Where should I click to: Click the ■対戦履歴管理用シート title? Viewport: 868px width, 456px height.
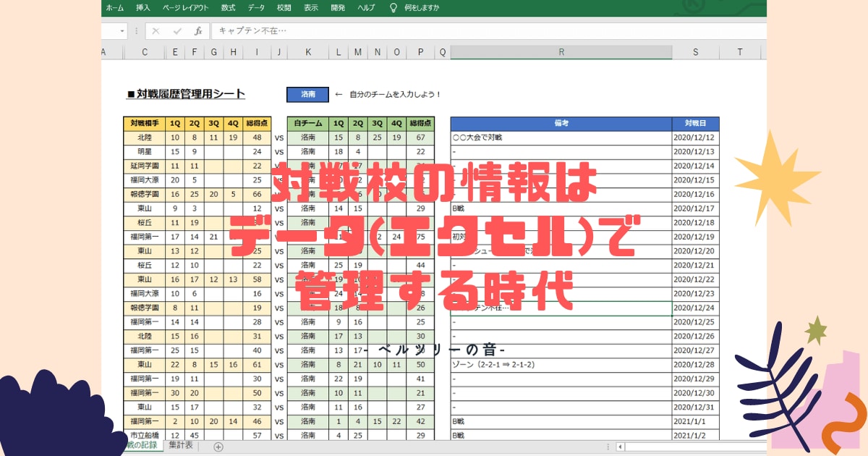(186, 94)
